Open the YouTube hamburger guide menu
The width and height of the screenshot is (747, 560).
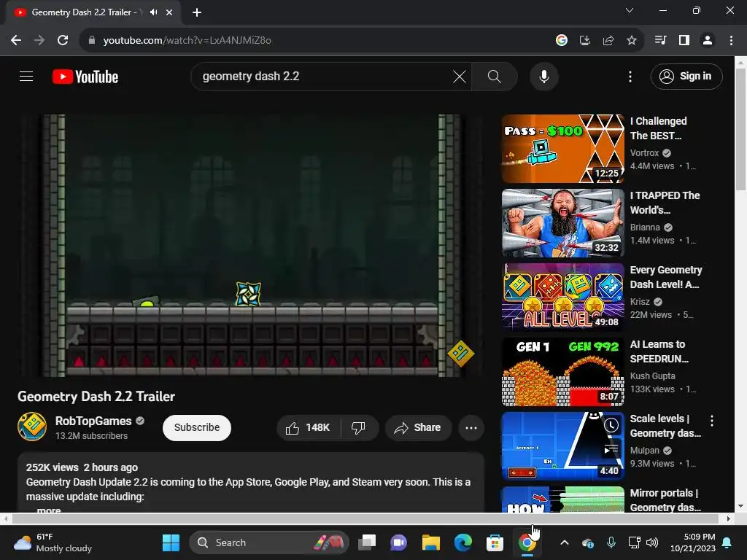tap(26, 76)
